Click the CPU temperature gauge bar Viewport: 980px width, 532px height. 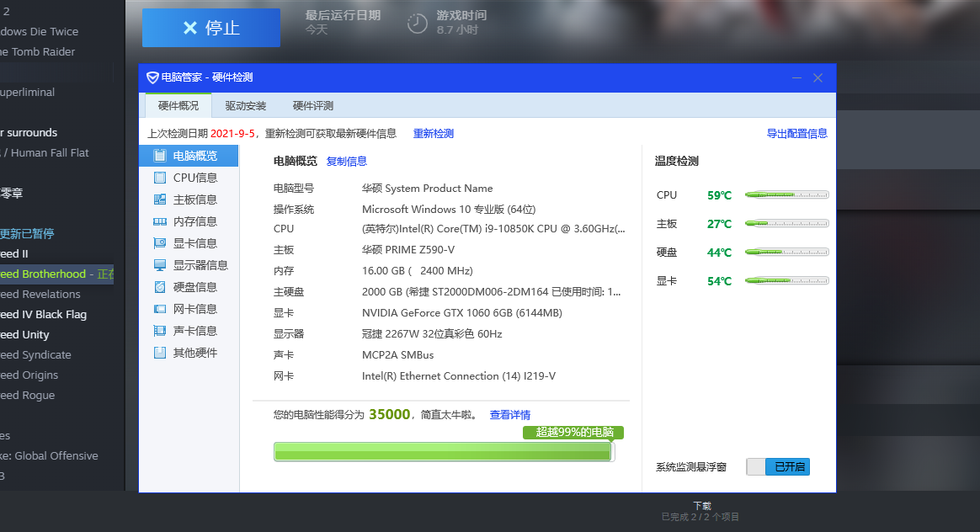[787, 195]
